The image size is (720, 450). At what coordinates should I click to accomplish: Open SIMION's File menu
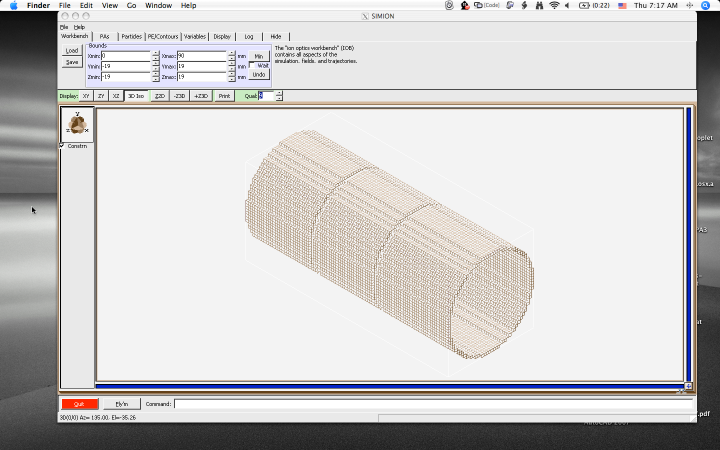click(x=64, y=27)
